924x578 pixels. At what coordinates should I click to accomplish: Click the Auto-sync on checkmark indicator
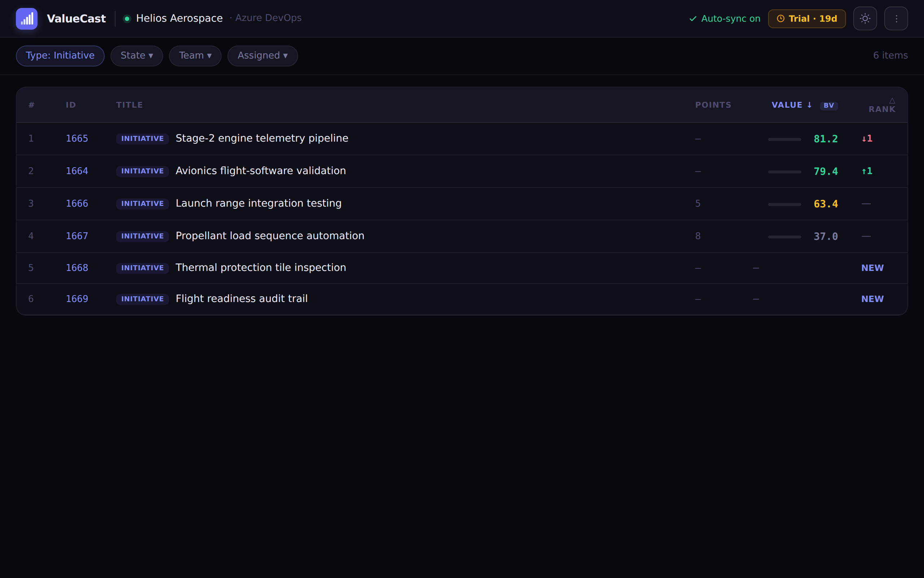[725, 19]
